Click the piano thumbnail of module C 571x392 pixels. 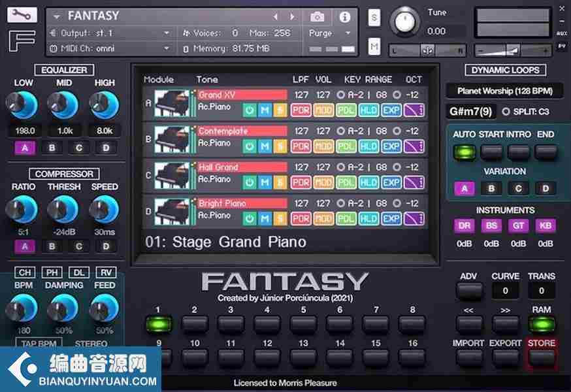pos(172,176)
